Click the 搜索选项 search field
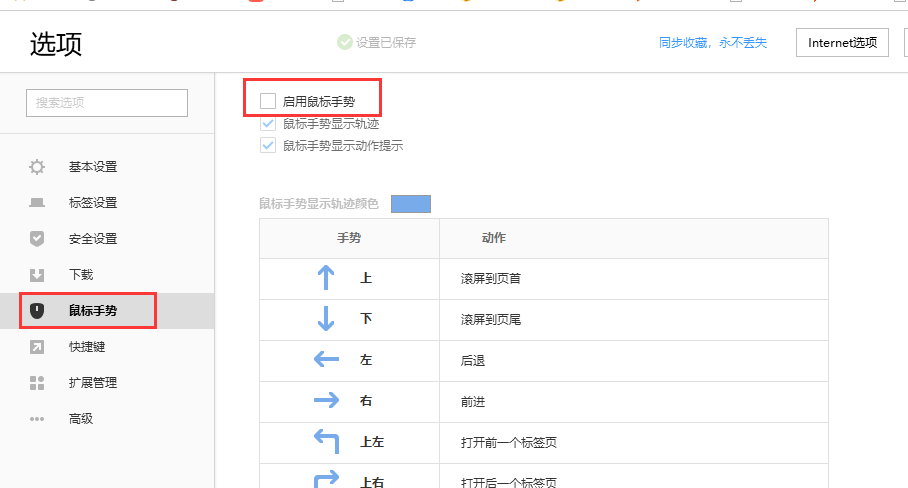Image resolution: width=908 pixels, height=488 pixels. point(107,103)
